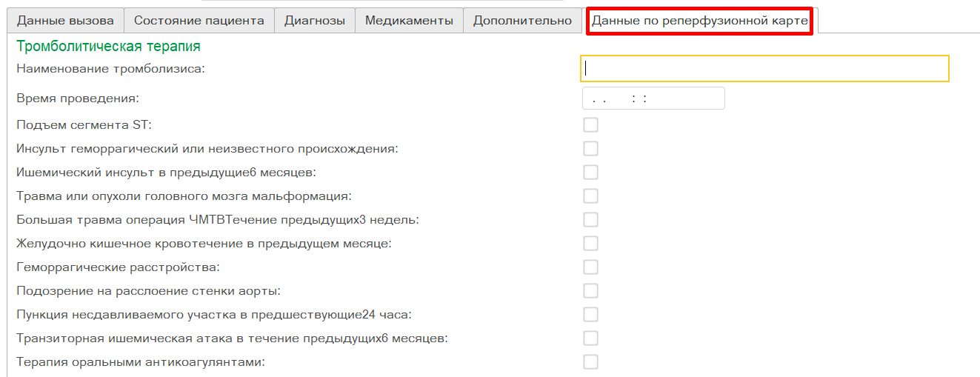Image resolution: width=980 pixels, height=377 pixels.
Task: Click the Тромболитическая терапия section heading
Action: tap(108, 47)
